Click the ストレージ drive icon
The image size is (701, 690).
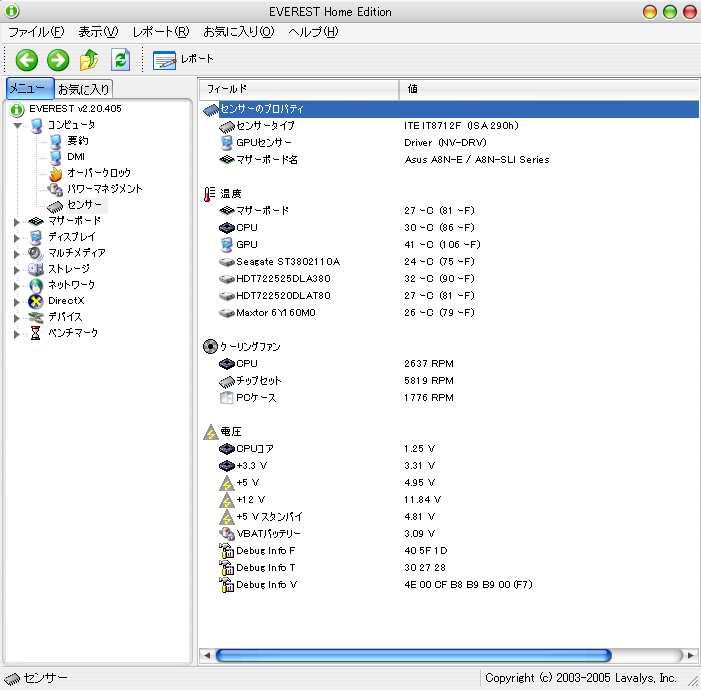[x=36, y=269]
